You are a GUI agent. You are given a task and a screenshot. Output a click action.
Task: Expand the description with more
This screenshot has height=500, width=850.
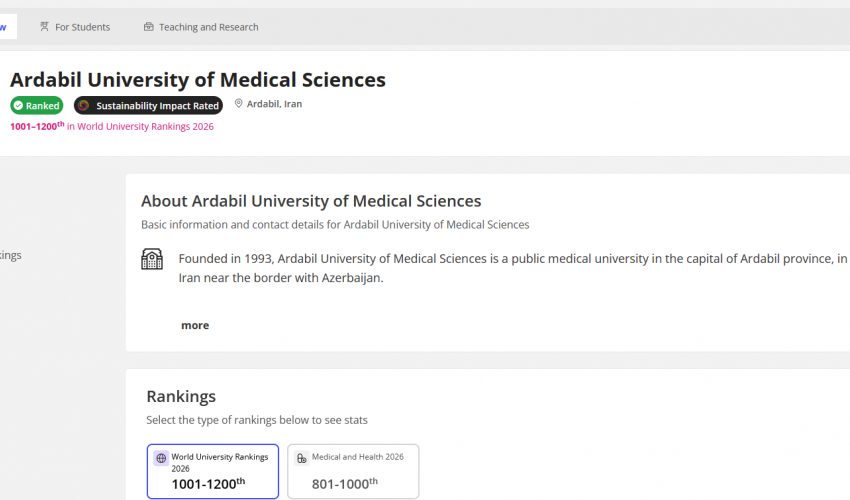tap(195, 325)
